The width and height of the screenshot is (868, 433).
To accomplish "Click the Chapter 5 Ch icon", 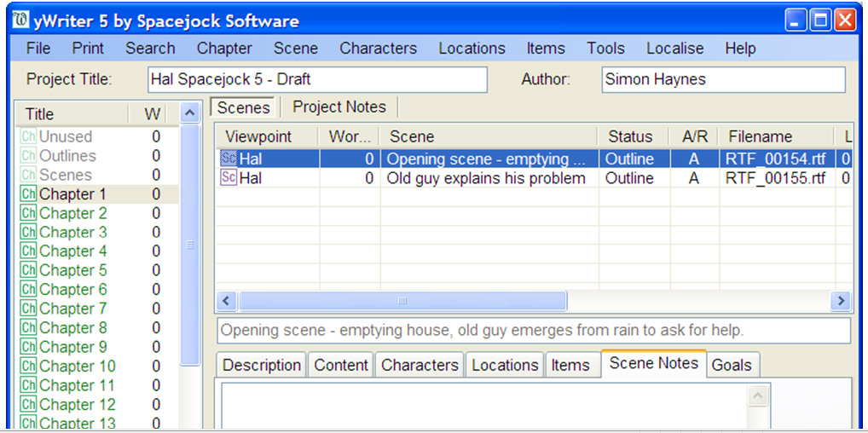I will coord(28,270).
